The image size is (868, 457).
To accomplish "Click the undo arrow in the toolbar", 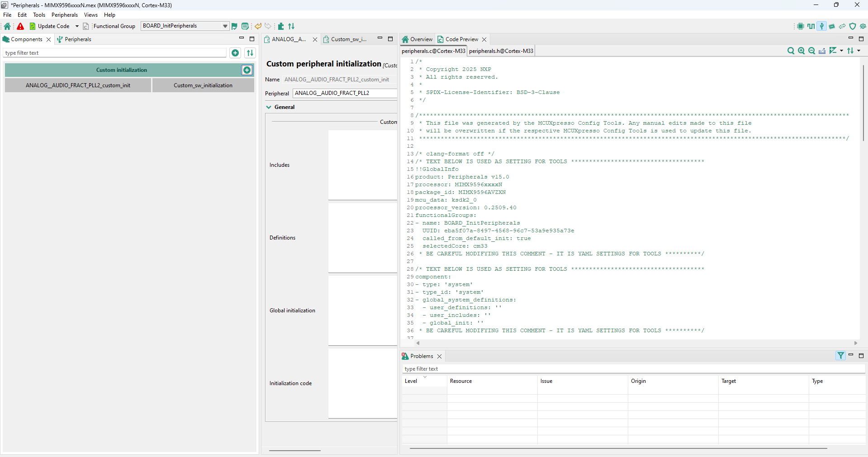I will [258, 26].
